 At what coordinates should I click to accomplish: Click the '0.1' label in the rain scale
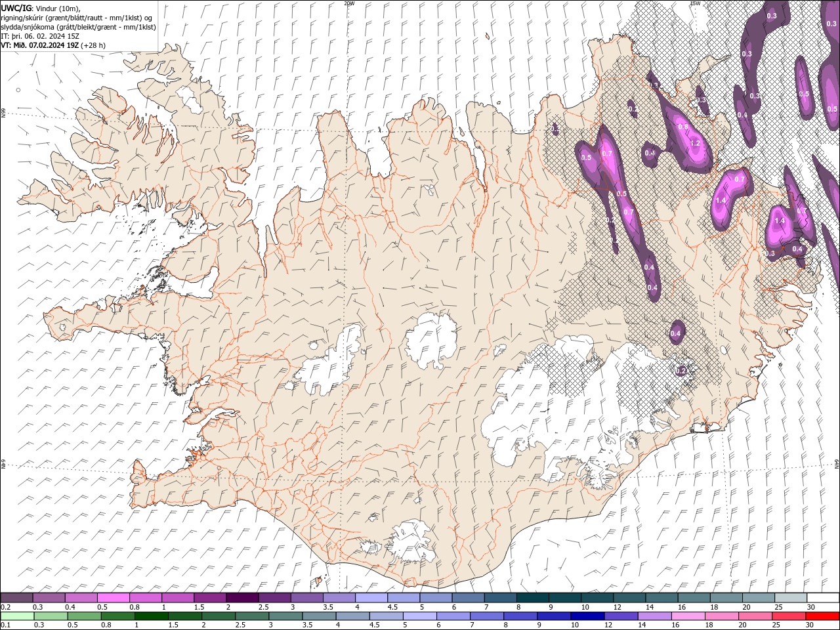pyautogui.click(x=5, y=625)
